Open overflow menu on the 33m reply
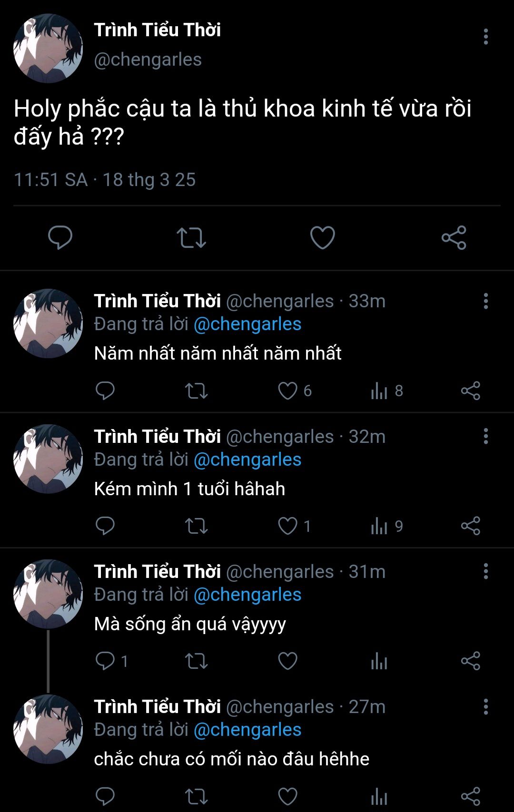The width and height of the screenshot is (514, 812). (x=485, y=301)
